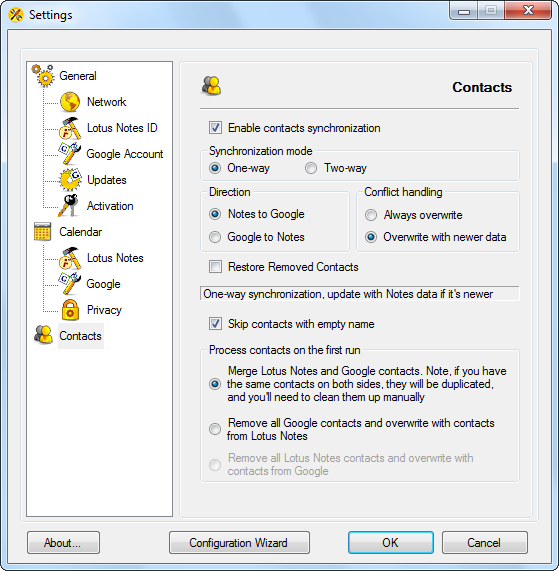Toggle Enable contacts synchronization checkbox
Image resolution: width=559 pixels, height=571 pixels.
(x=215, y=128)
